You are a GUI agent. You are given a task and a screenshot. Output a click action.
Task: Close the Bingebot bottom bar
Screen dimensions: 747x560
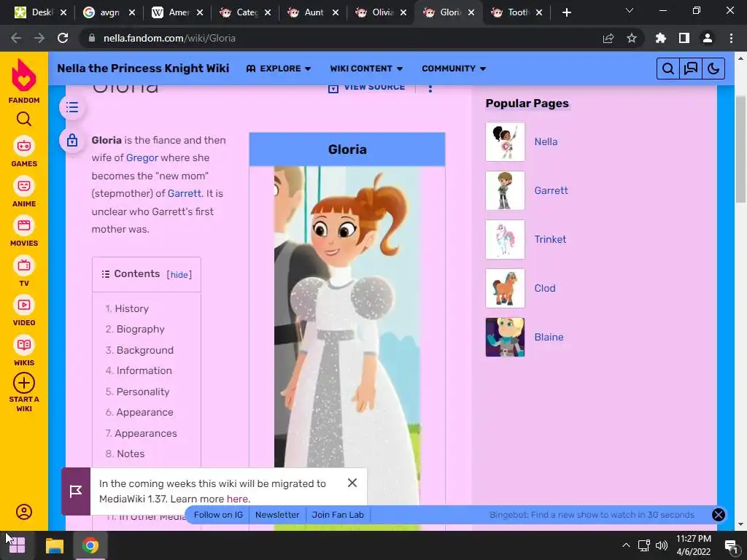pyautogui.click(x=719, y=515)
